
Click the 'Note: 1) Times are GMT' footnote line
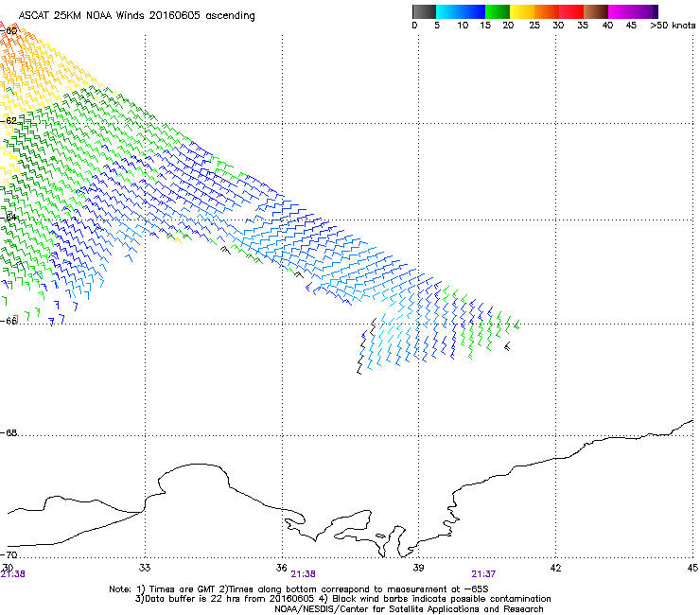pyautogui.click(x=299, y=589)
